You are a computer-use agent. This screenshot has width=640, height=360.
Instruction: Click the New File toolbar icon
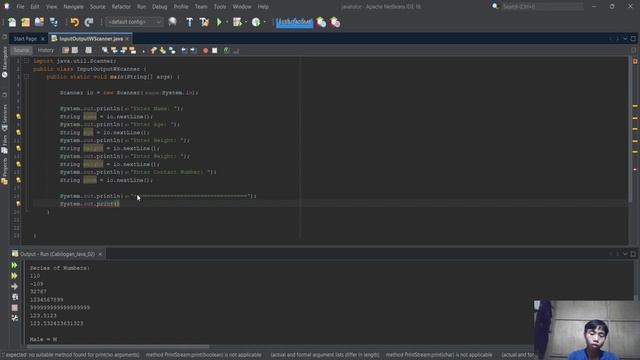[12, 22]
